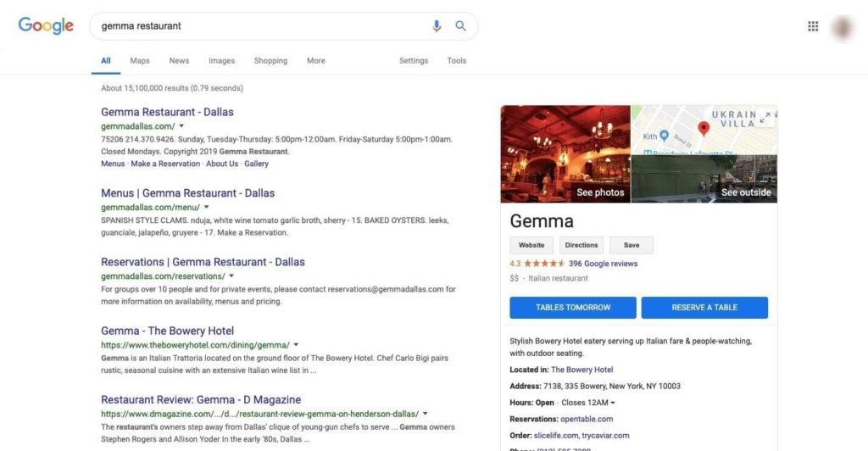This screenshot has height=451, width=868.
Task: Open Gemma - The Bowery Hotel result
Action: 167,331
